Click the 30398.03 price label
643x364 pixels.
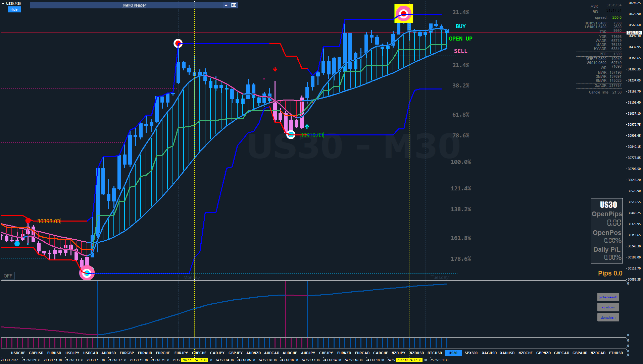(49, 221)
